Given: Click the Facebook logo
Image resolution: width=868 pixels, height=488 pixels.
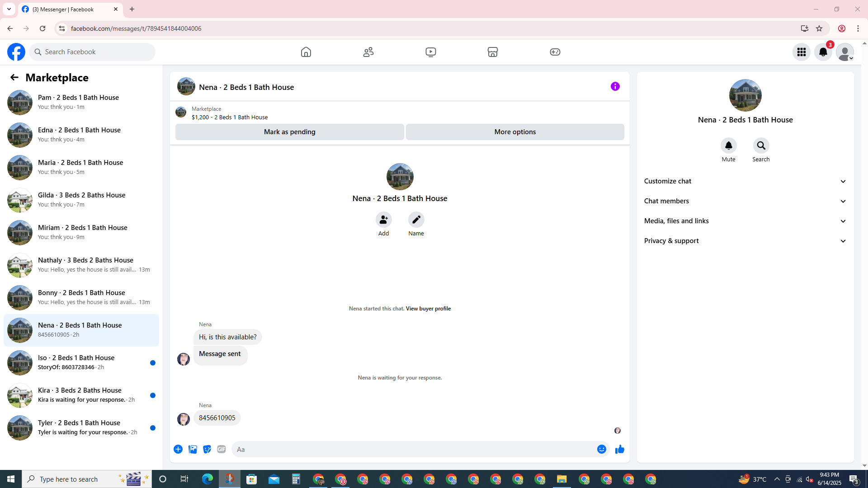Looking at the screenshot, I should [16, 52].
